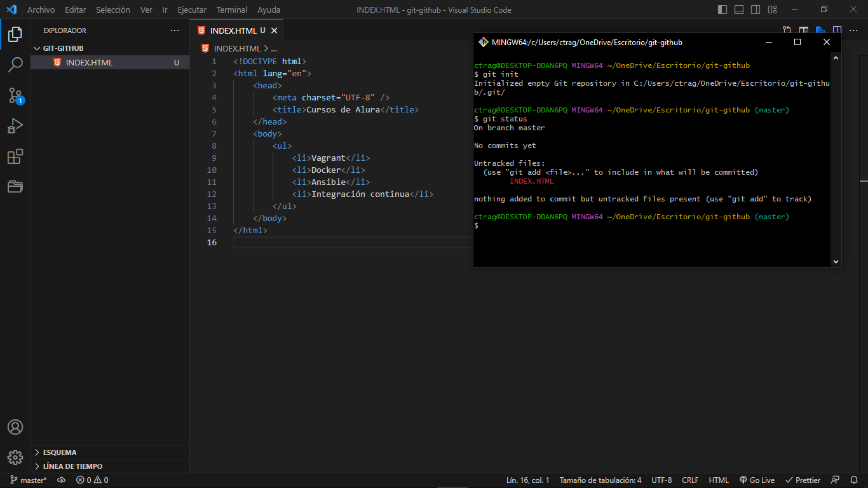The height and width of the screenshot is (488, 868).
Task: Open the customize layout control
Action: [772, 10]
